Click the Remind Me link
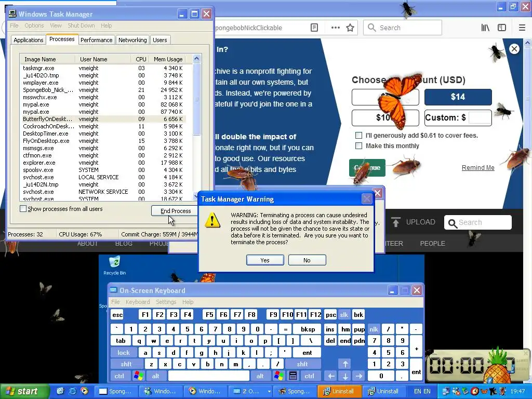532x399 pixels. pyautogui.click(x=478, y=168)
